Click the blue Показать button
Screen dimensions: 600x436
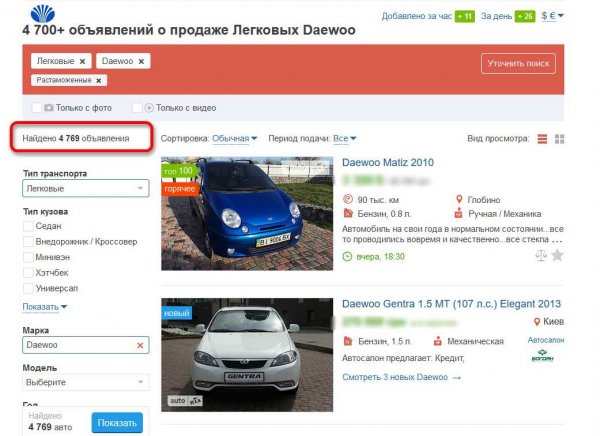(x=117, y=423)
